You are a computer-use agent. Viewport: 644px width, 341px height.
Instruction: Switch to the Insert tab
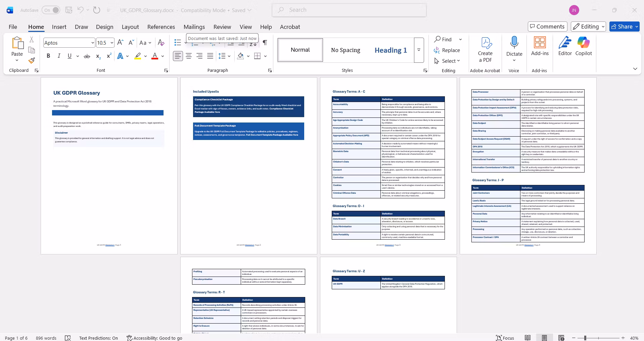coord(59,27)
